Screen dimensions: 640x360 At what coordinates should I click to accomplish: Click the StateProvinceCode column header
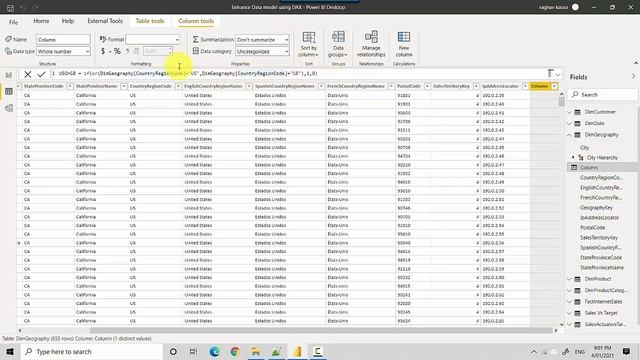click(x=43, y=86)
